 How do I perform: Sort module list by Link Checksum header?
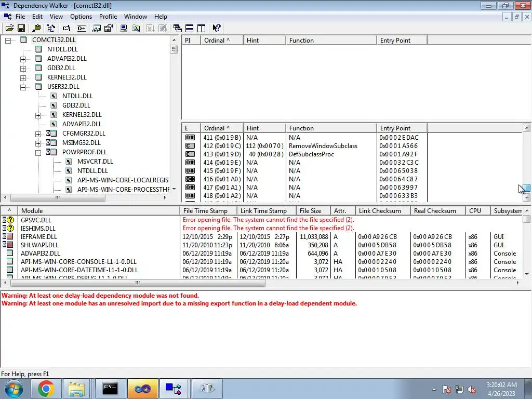[x=383, y=211]
